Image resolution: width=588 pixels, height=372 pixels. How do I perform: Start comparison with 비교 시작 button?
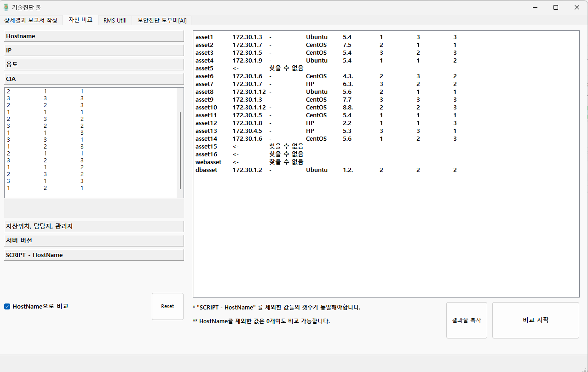[x=536, y=320]
